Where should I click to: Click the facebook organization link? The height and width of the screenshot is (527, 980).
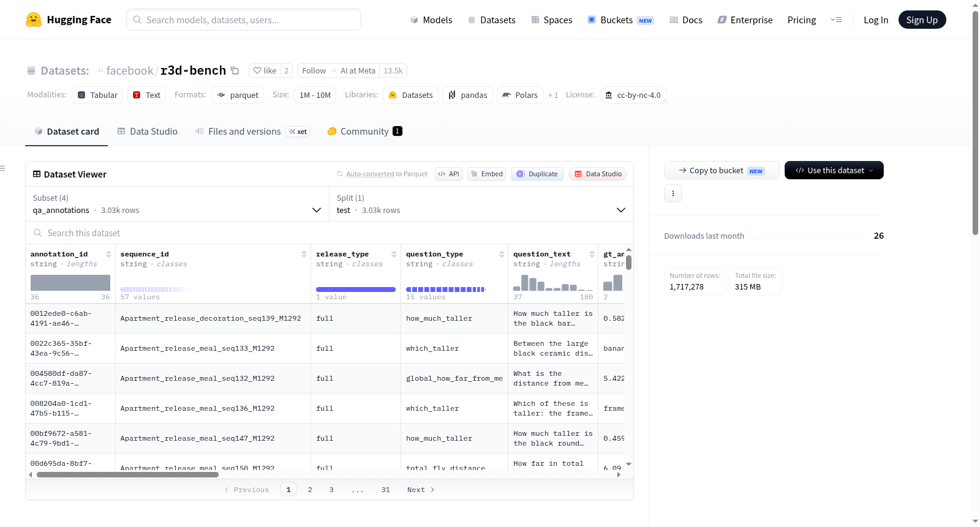(130, 70)
